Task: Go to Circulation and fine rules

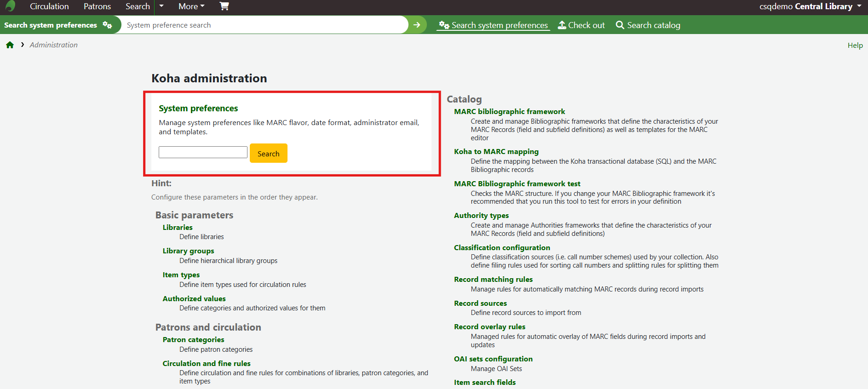Action: [207, 363]
